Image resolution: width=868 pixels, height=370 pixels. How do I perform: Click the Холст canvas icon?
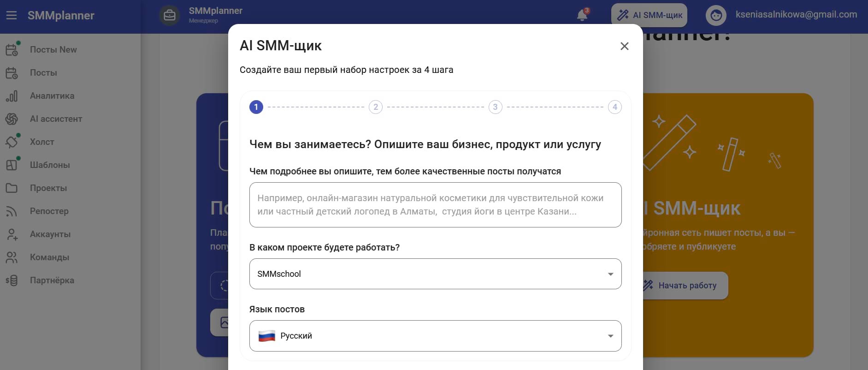pos(12,142)
